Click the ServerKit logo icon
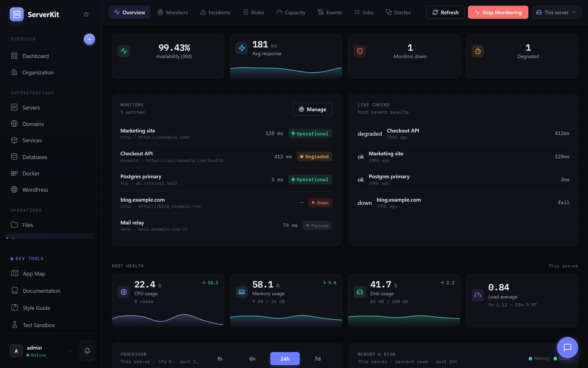588x368 pixels. [x=17, y=14]
